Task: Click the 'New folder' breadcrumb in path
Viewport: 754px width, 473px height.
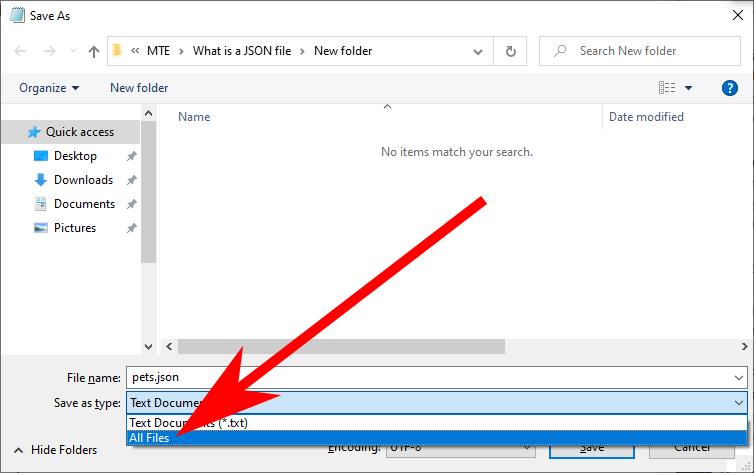Action: pos(343,50)
